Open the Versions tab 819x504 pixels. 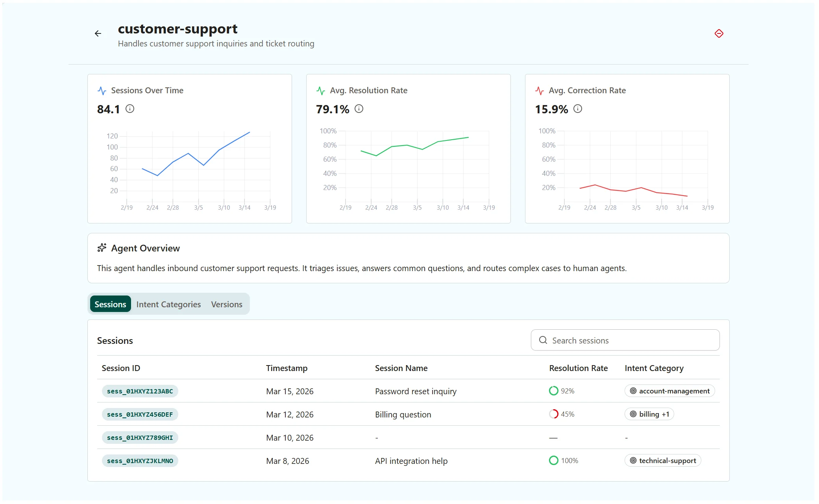pyautogui.click(x=227, y=304)
